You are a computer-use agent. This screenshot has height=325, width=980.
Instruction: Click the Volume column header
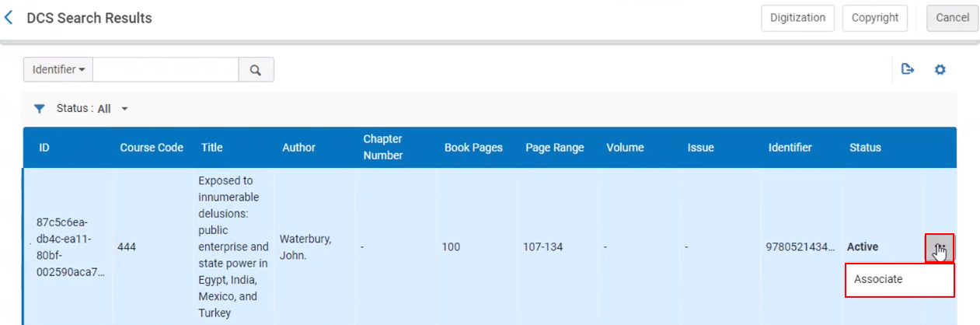click(625, 147)
